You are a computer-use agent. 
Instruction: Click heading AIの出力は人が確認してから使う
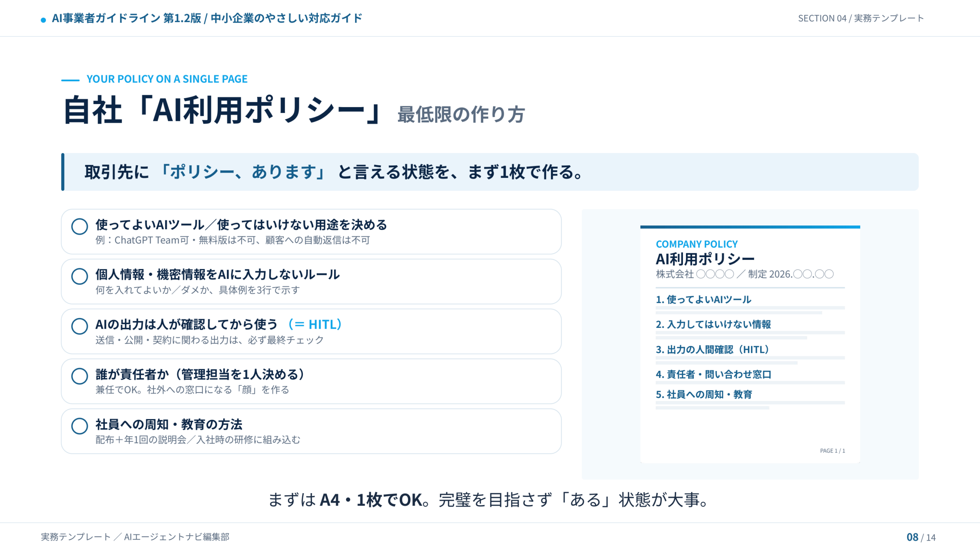click(x=186, y=324)
